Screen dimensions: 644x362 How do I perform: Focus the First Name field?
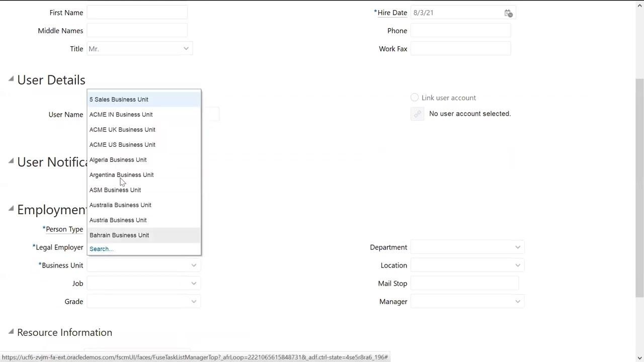coord(137,13)
